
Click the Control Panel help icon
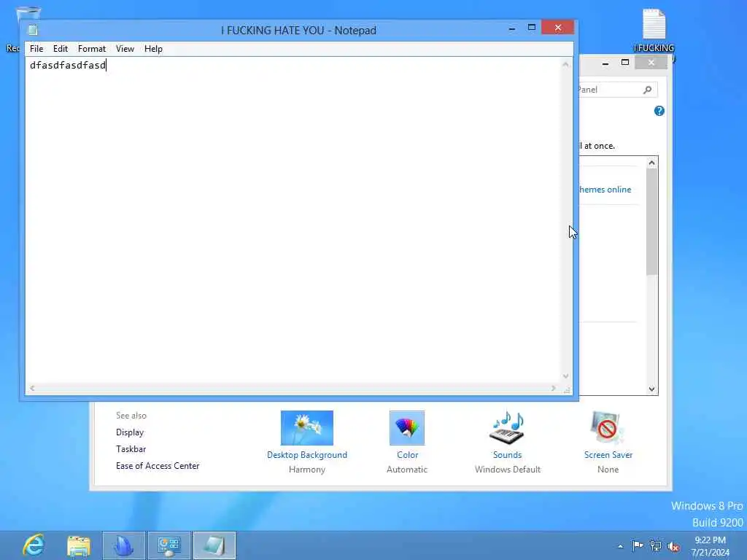[659, 111]
